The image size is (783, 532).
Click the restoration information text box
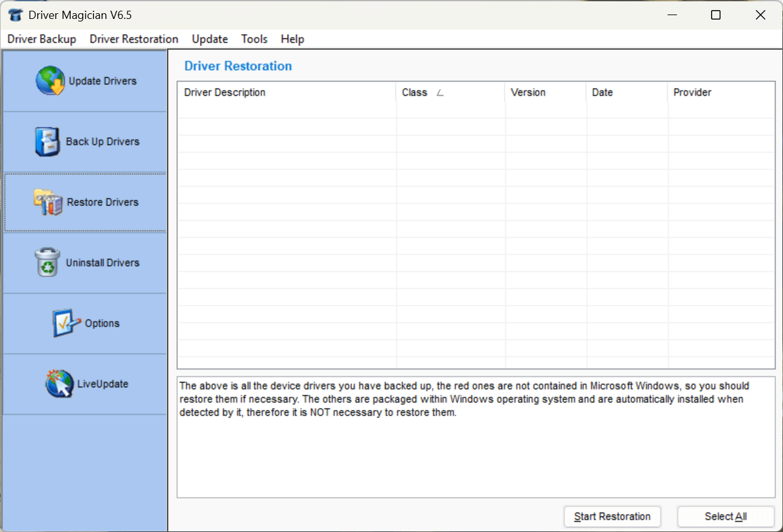point(476,437)
